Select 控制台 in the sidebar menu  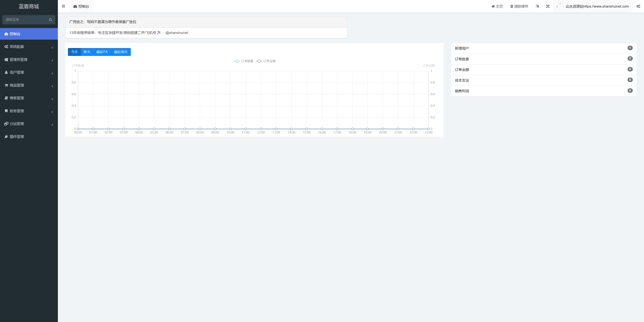15,34
